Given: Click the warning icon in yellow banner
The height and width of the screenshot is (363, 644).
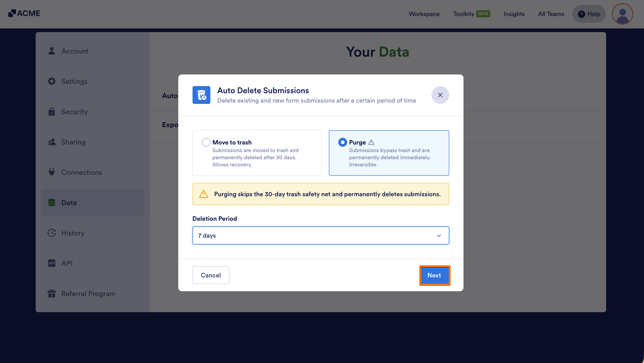Looking at the screenshot, I should click(x=204, y=194).
